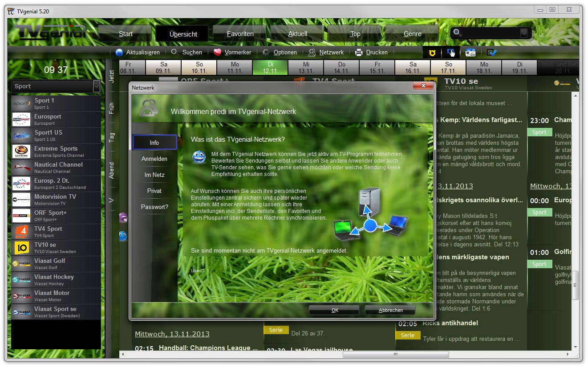Open the Start tab
The height and width of the screenshot is (368, 588).
tap(126, 34)
